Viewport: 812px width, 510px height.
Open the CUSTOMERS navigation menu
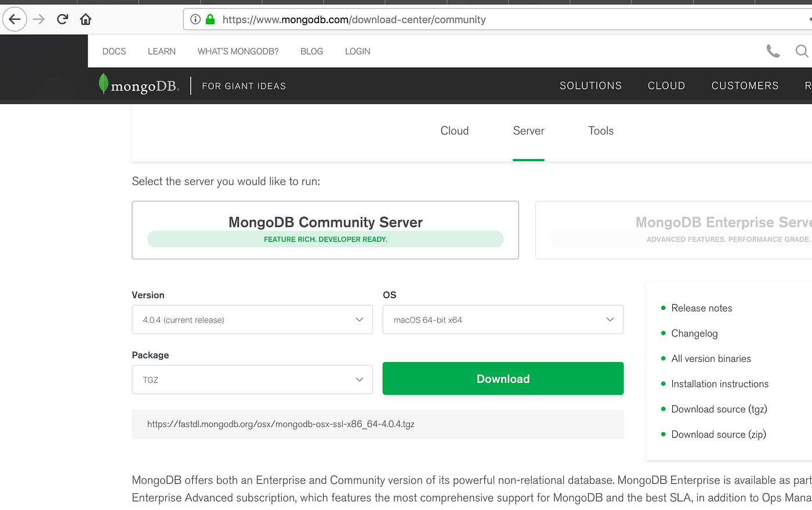click(x=745, y=85)
